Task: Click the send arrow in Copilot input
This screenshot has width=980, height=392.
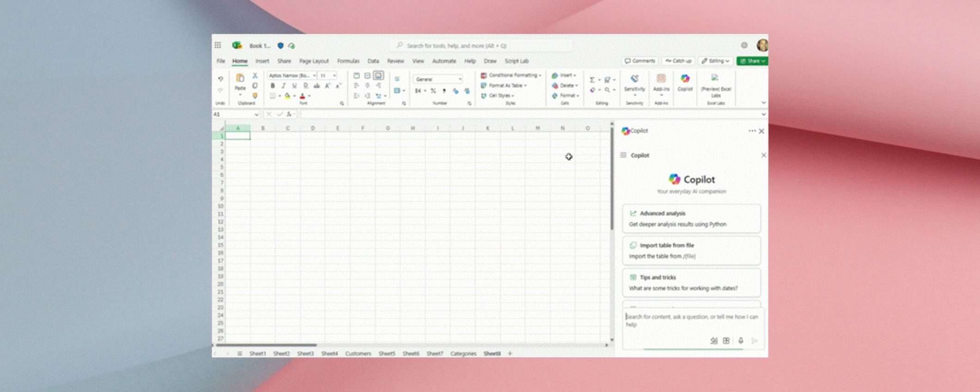Action: tap(755, 341)
